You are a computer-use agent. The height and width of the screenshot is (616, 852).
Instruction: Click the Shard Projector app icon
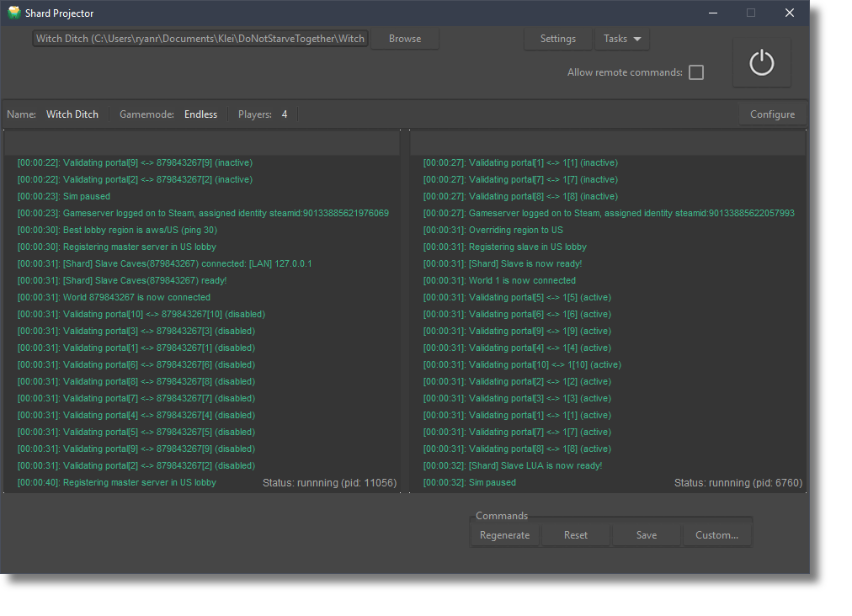point(14,13)
